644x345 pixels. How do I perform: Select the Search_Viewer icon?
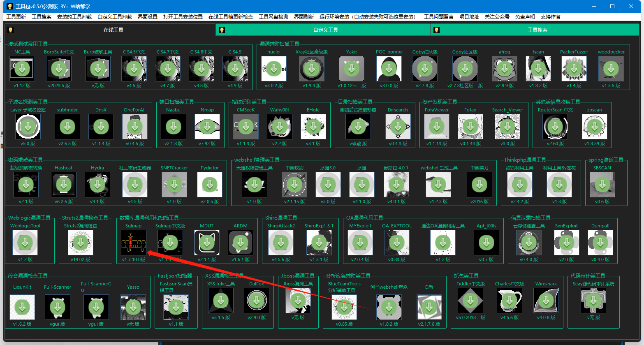point(507,127)
